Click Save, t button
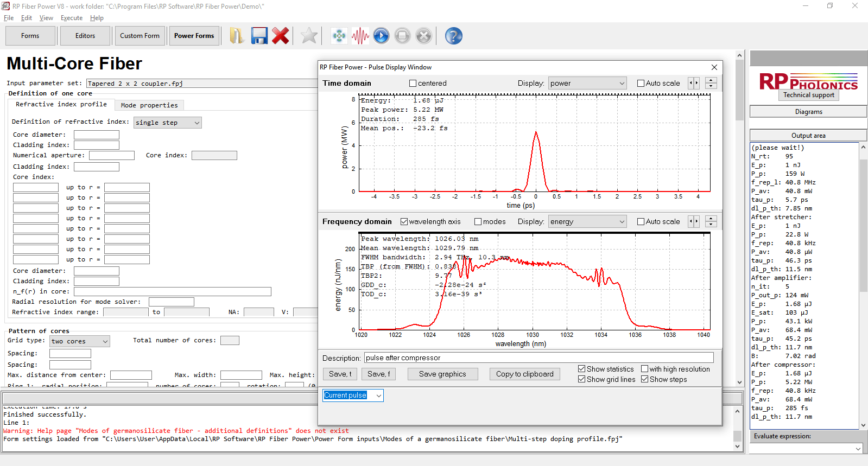This screenshot has height=466, width=868. coord(340,374)
